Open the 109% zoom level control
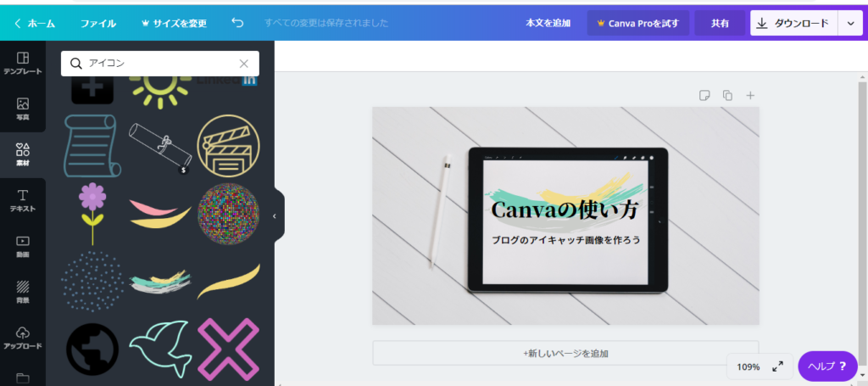 click(748, 366)
